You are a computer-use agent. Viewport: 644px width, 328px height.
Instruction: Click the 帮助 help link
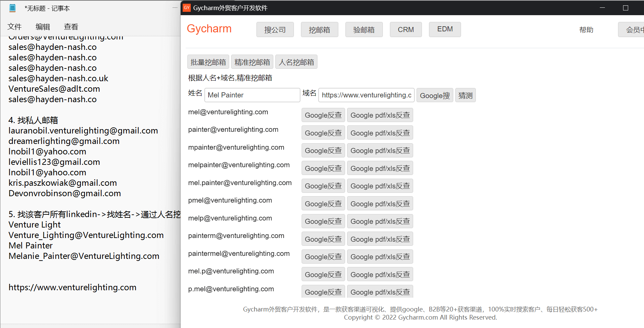586,30
